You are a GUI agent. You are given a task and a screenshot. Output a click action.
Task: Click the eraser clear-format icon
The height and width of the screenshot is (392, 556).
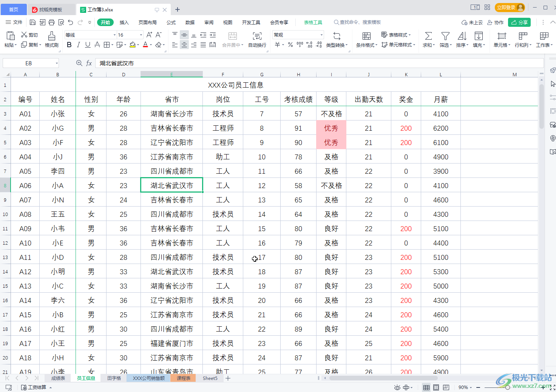tap(158, 45)
